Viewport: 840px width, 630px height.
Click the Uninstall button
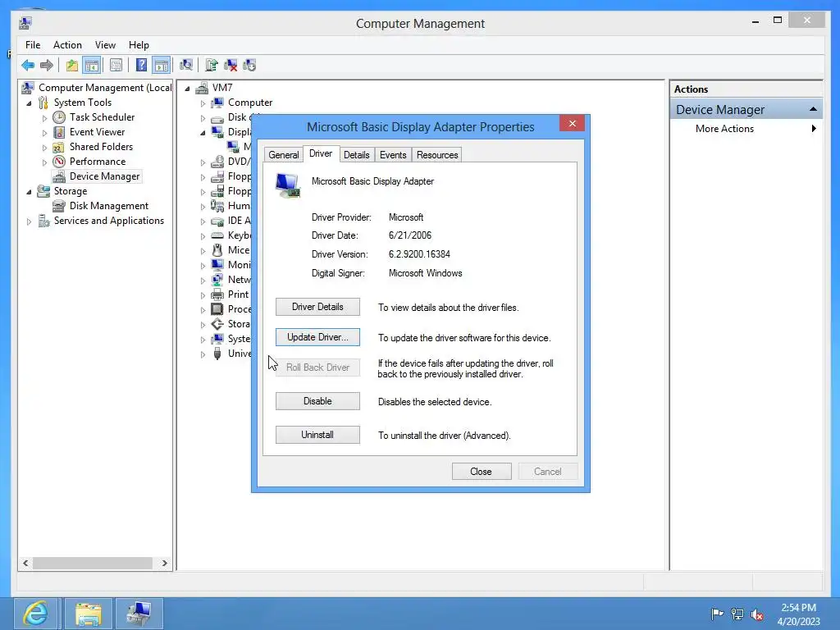point(317,435)
